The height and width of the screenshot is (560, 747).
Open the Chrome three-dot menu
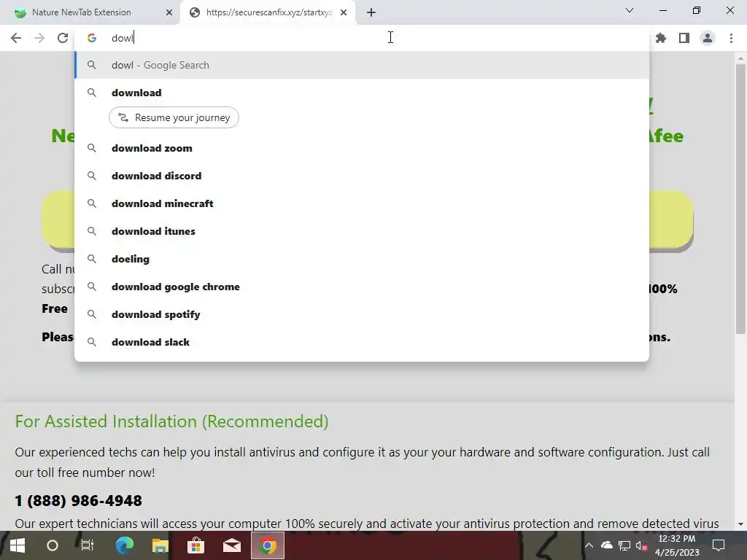pyautogui.click(x=731, y=38)
